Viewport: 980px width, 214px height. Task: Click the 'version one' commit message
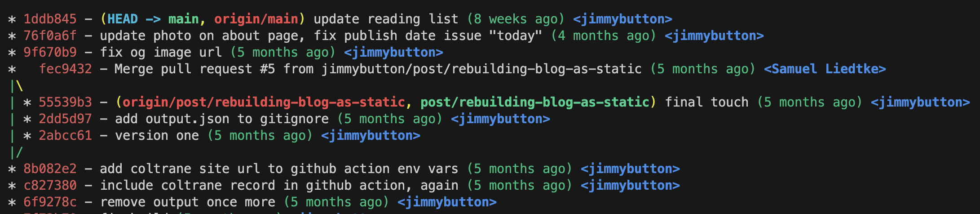[157, 136]
